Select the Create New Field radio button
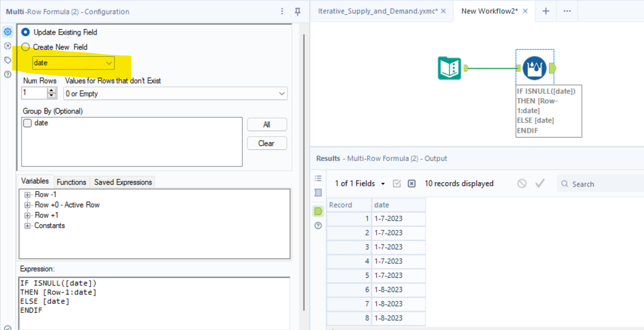This screenshot has width=644, height=330. [25, 47]
